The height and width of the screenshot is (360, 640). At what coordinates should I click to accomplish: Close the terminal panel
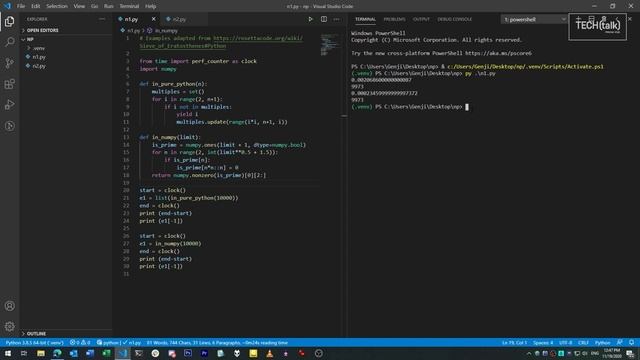click(x=630, y=19)
